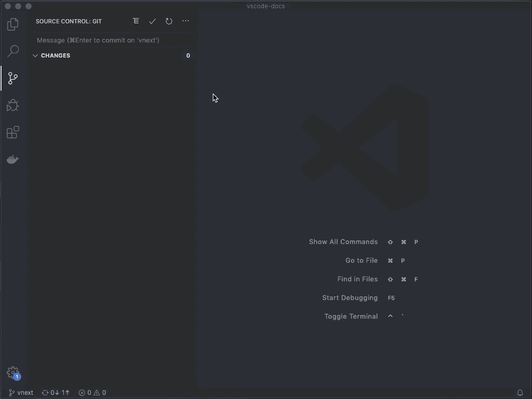The width and height of the screenshot is (532, 399).
Task: Open the Run and Debug view
Action: coord(13,105)
